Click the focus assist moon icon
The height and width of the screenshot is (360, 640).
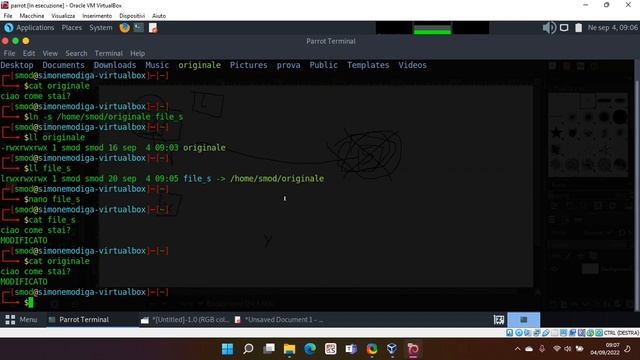point(628,349)
